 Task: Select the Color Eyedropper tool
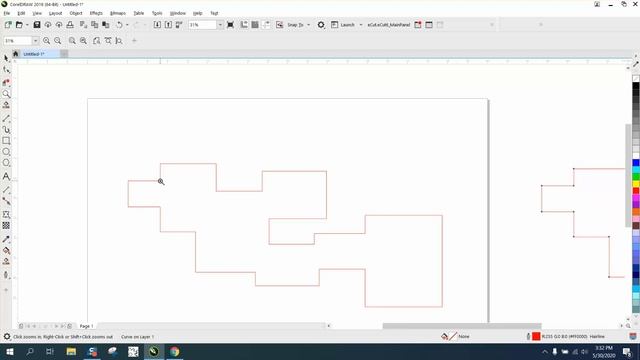pyautogui.click(x=6, y=239)
